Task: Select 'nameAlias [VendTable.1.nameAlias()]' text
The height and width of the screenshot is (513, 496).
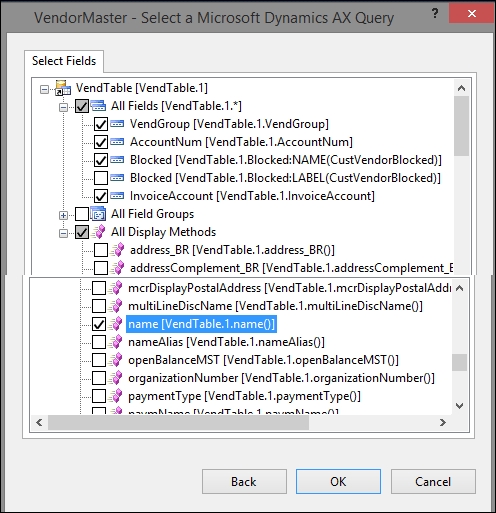Action: point(226,342)
